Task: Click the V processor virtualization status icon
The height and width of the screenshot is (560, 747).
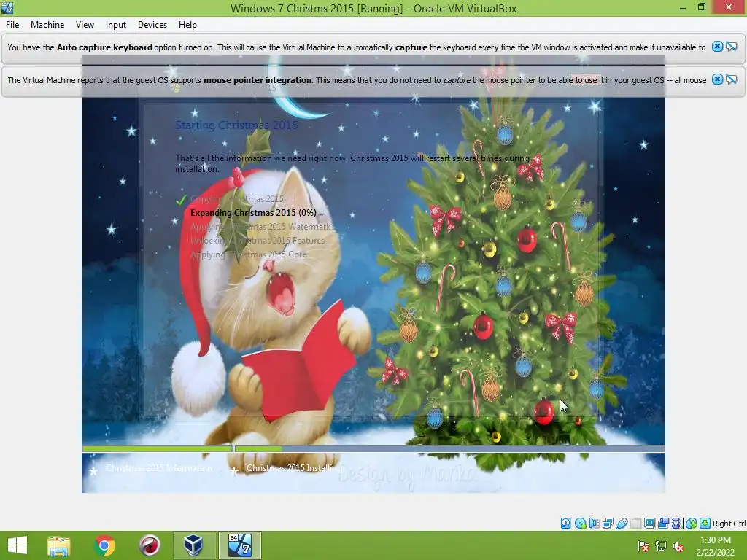Action: (677, 524)
